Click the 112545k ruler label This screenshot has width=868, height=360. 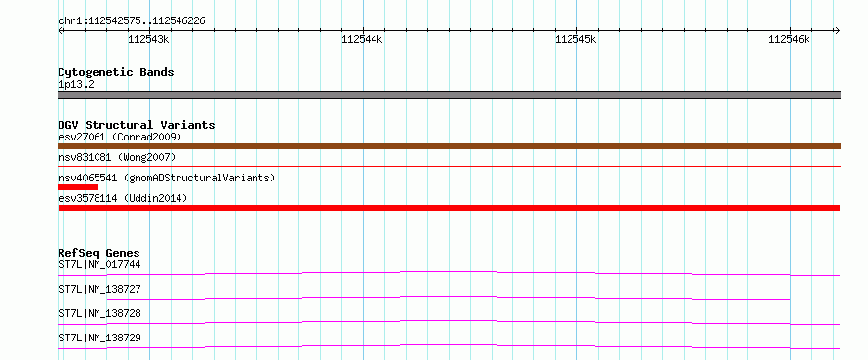tap(575, 39)
